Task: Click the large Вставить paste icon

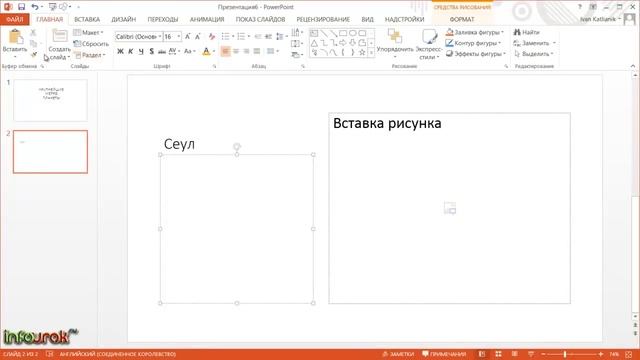Action: tap(16, 37)
